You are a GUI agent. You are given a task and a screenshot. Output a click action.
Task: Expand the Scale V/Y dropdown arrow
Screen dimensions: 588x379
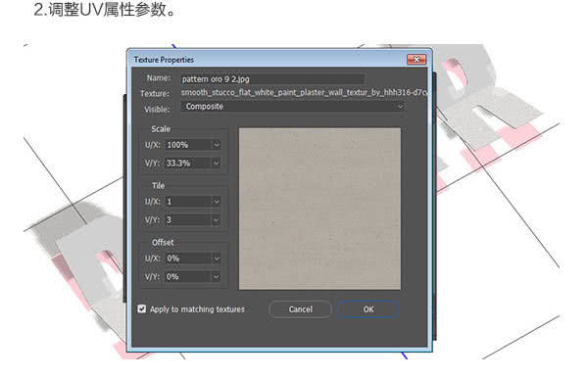[217, 164]
